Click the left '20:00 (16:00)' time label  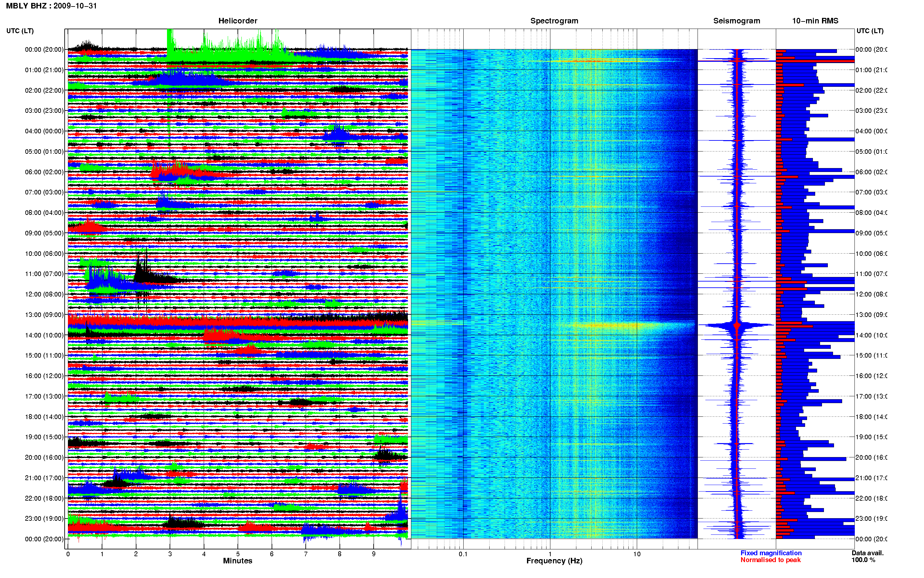click(44, 458)
